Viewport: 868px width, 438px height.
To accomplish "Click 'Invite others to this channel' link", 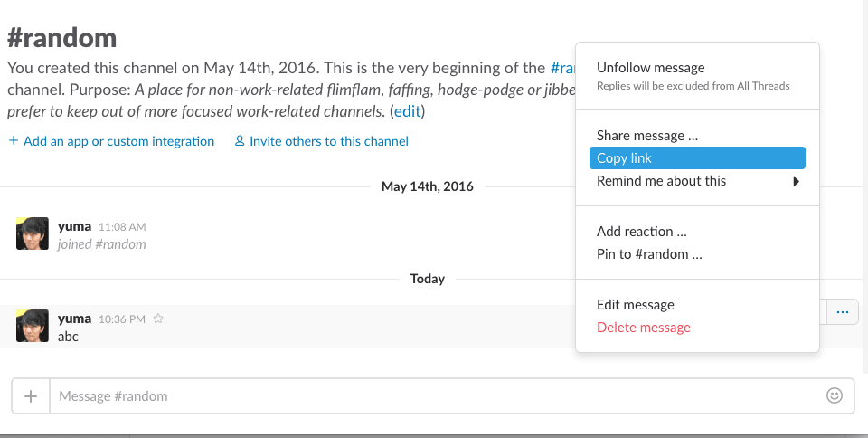I will (328, 141).
